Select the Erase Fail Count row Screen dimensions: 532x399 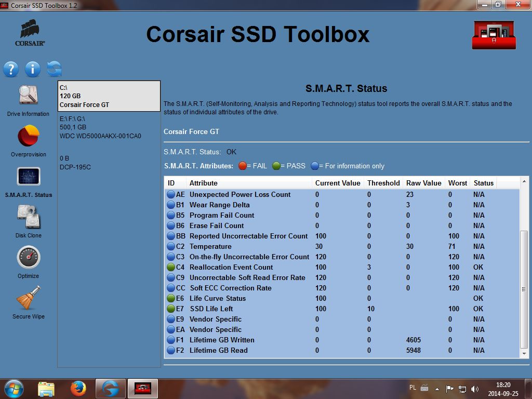(x=342, y=225)
